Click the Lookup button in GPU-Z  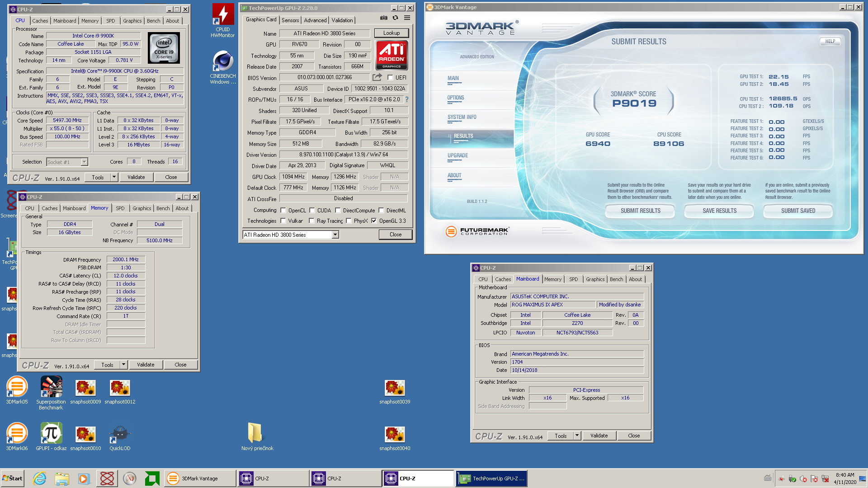coord(392,33)
